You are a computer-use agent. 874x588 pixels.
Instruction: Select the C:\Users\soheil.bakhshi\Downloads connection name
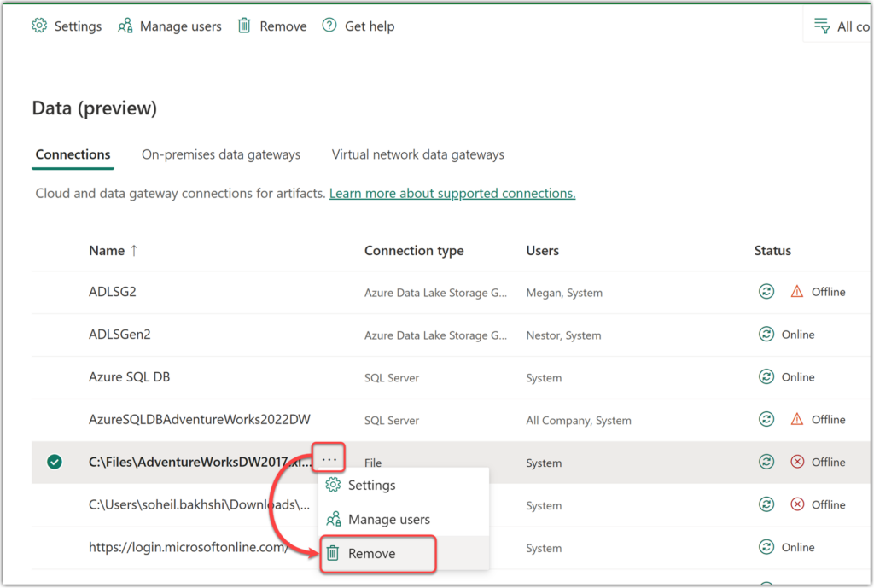coord(199,504)
